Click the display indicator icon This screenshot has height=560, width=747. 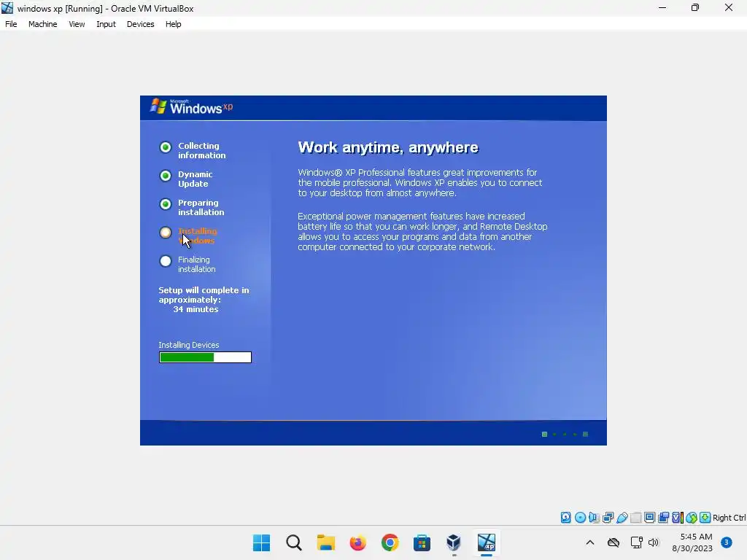(649, 518)
